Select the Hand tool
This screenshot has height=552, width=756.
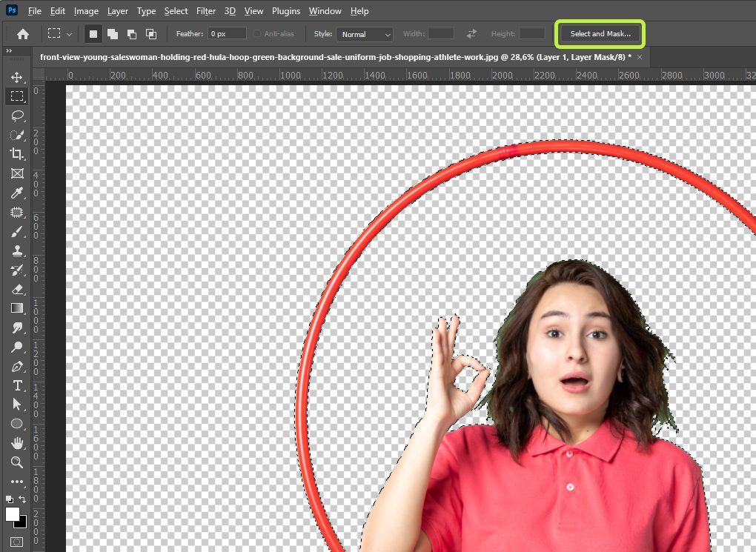pos(17,443)
